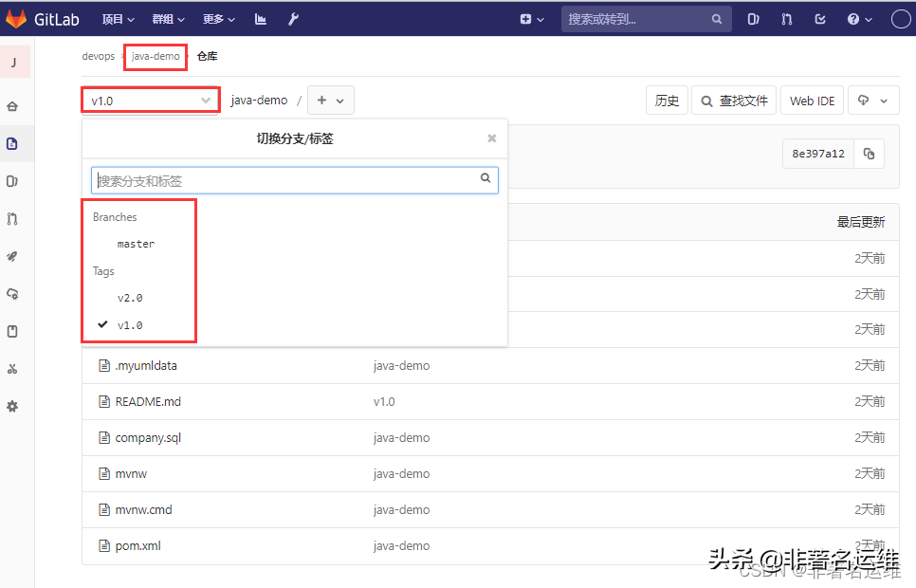Open the To-Do list icon in the top bar

pyautogui.click(x=821, y=18)
